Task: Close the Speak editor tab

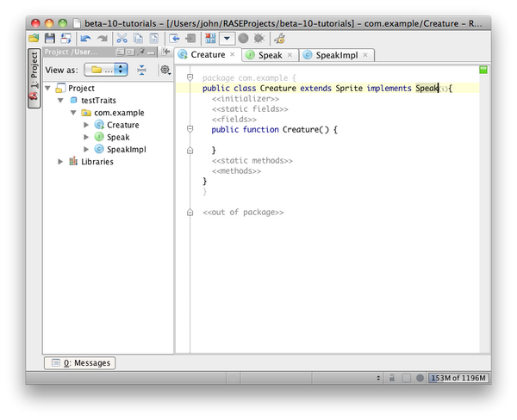Action: pos(290,55)
